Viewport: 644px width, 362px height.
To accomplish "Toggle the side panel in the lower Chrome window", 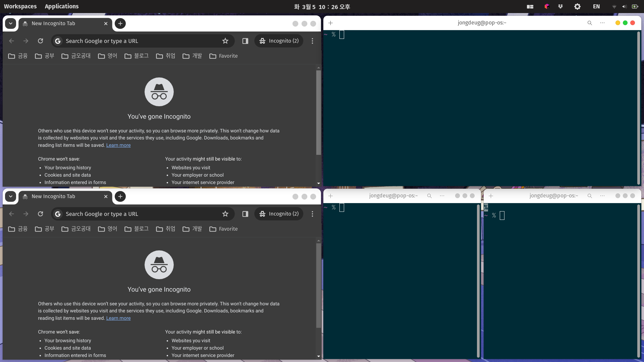I will 245,214.
